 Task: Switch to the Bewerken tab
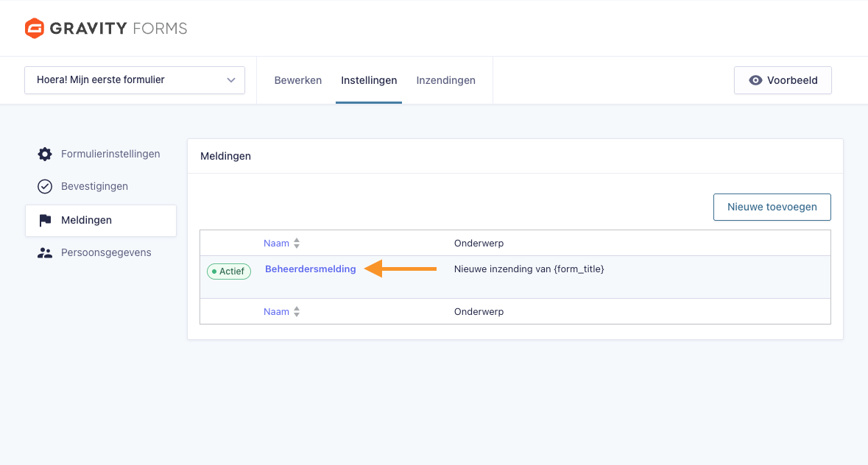(x=297, y=80)
